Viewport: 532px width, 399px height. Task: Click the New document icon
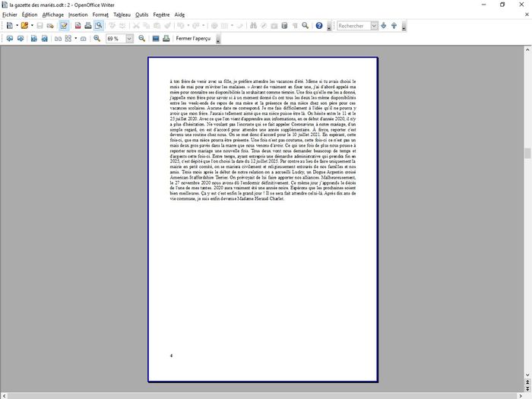9,25
